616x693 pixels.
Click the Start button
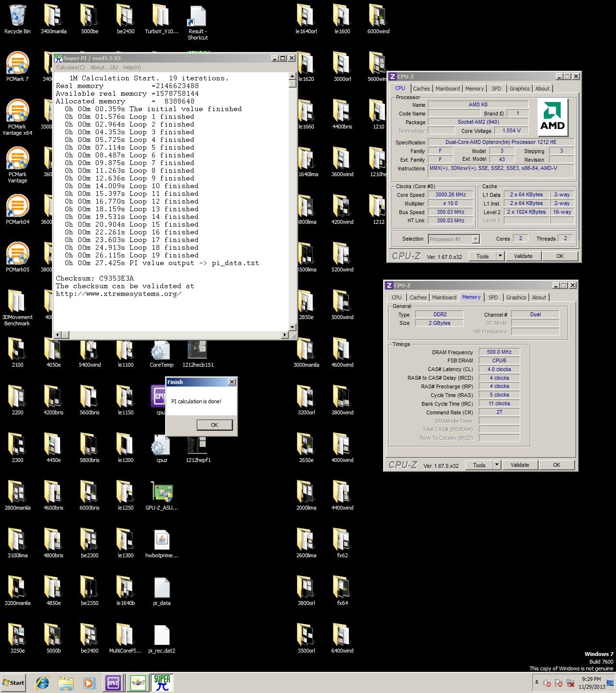pyautogui.click(x=13, y=682)
